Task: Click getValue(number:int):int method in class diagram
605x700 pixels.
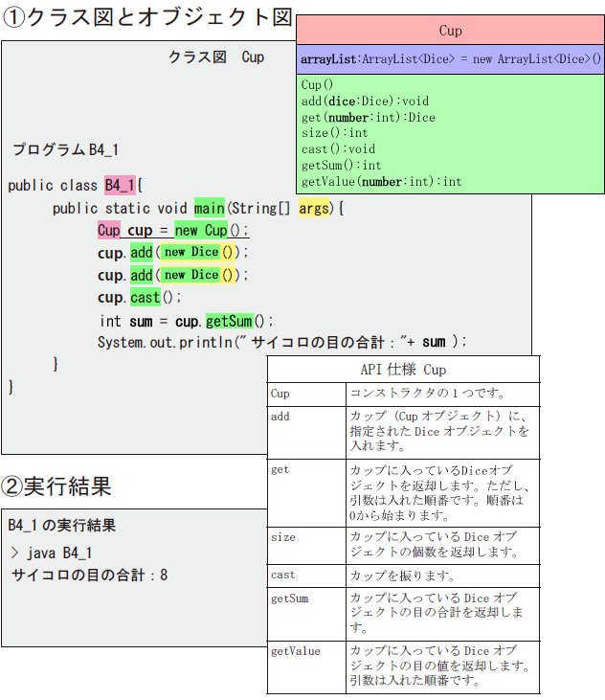Action: 381,181
